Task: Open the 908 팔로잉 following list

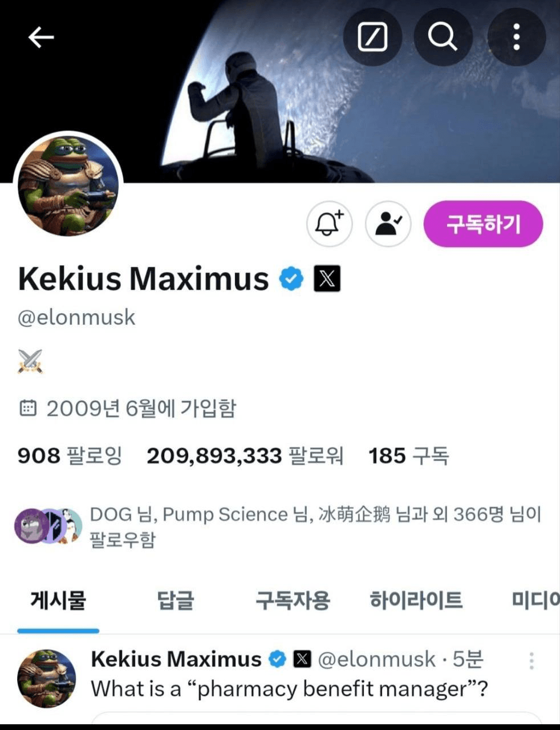Action: (70, 456)
